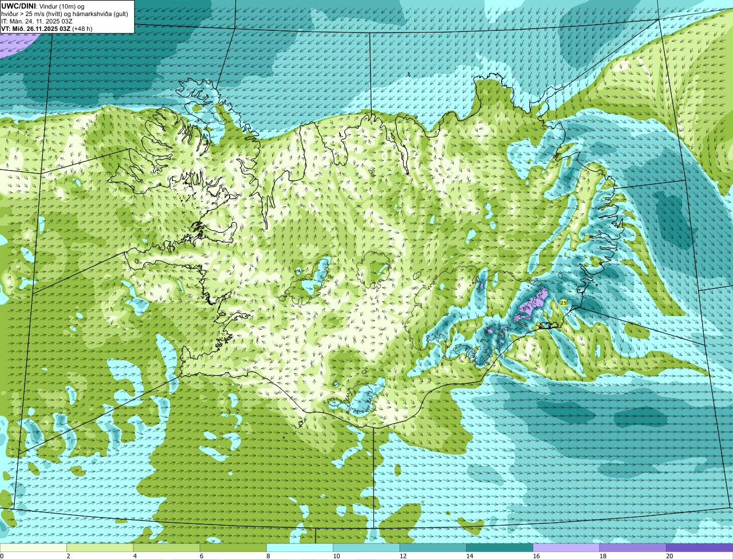
Task: Click the scale label 16
Action: tap(536, 556)
